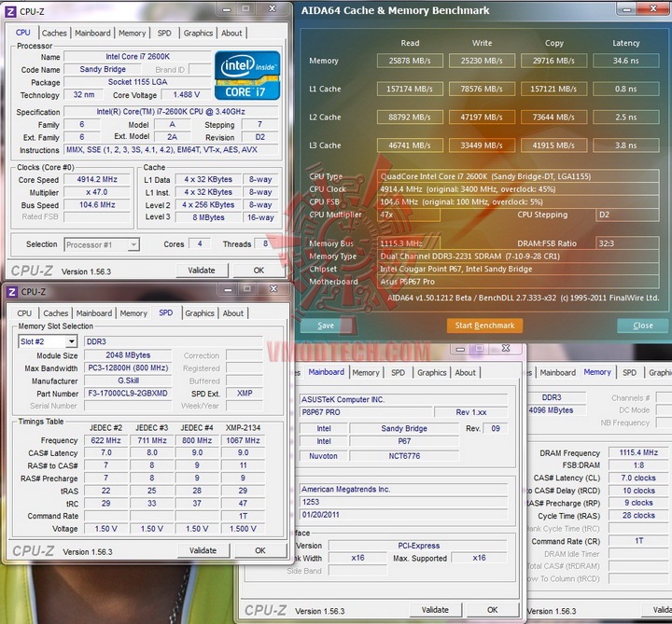Click the DRAM:FSB Ratio field showing 32:3
Image resolution: width=672 pixels, height=624 pixels.
pos(627,243)
